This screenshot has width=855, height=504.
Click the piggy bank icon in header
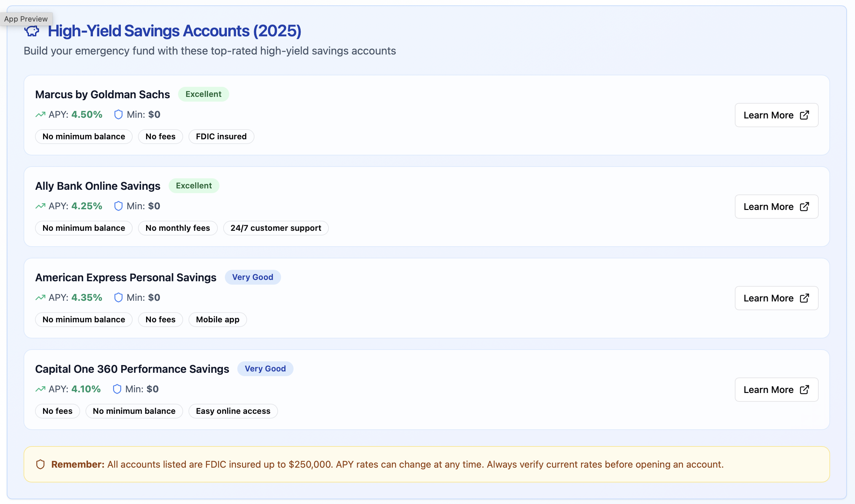(32, 31)
